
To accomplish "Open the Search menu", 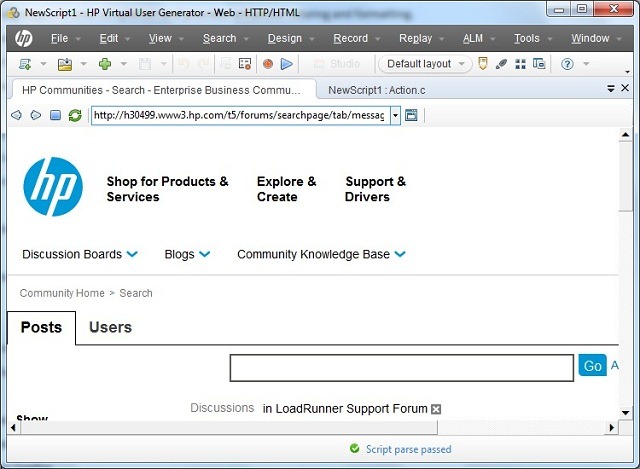I will [x=226, y=38].
